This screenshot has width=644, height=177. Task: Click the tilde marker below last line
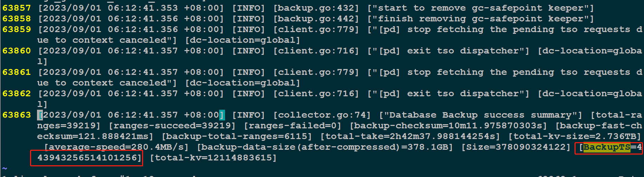[x=4, y=168]
